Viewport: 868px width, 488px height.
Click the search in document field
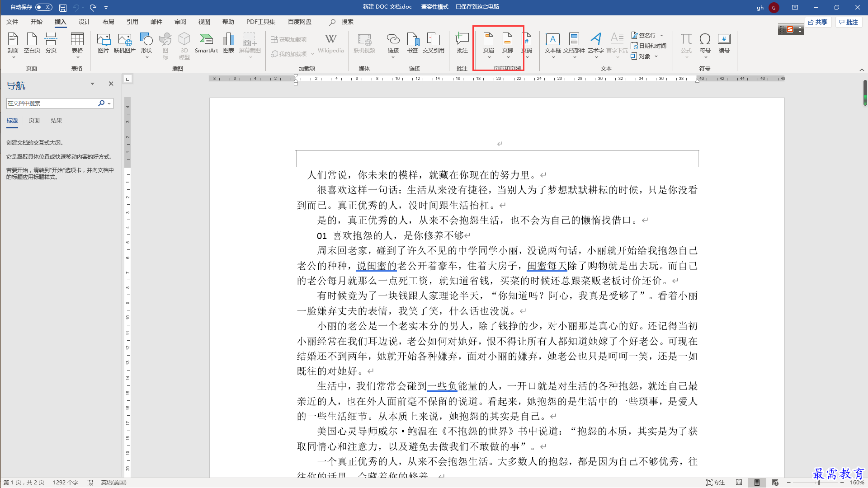tap(52, 103)
